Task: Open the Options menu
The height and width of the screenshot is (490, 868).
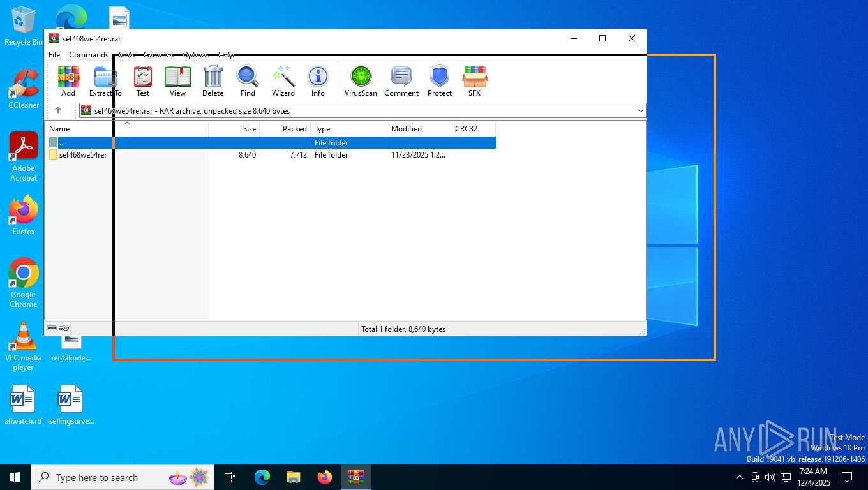Action: click(197, 55)
